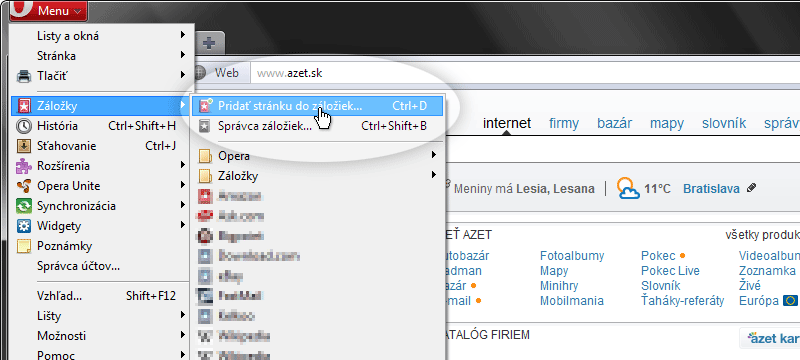The height and width of the screenshot is (360, 800).
Task: Expand the Widgety submenu arrow
Action: (x=183, y=225)
